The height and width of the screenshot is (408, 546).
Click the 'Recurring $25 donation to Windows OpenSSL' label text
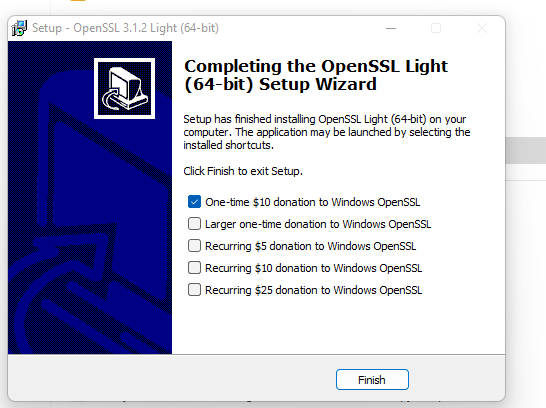(x=313, y=290)
